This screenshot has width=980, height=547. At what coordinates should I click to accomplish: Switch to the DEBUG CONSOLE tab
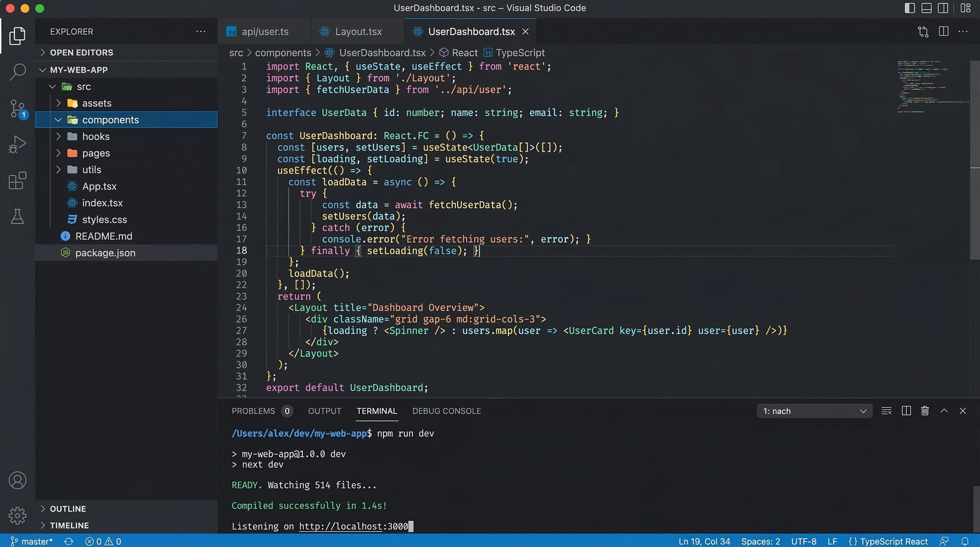click(x=446, y=411)
